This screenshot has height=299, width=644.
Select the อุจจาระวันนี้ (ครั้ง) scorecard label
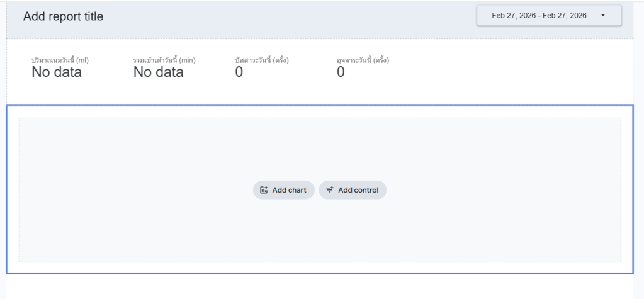(363, 60)
